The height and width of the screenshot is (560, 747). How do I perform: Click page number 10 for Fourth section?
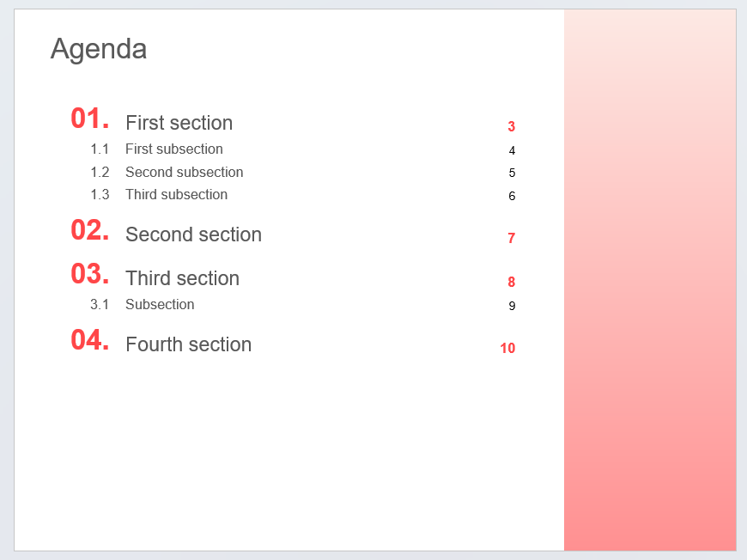507,348
